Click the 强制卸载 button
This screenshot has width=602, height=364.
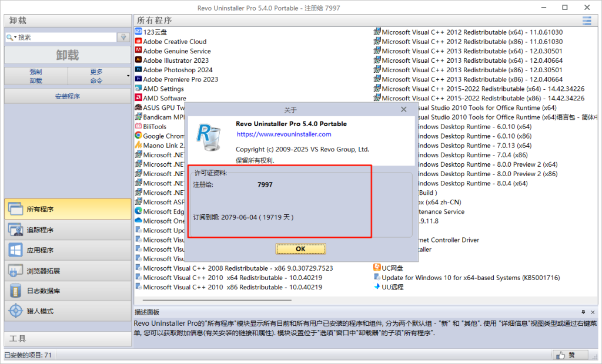coord(36,76)
